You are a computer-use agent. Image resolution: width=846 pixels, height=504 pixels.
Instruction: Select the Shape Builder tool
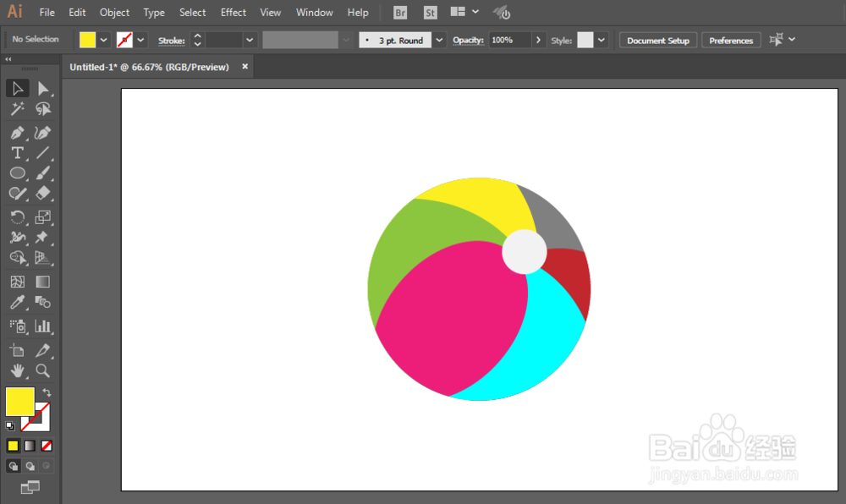point(17,258)
